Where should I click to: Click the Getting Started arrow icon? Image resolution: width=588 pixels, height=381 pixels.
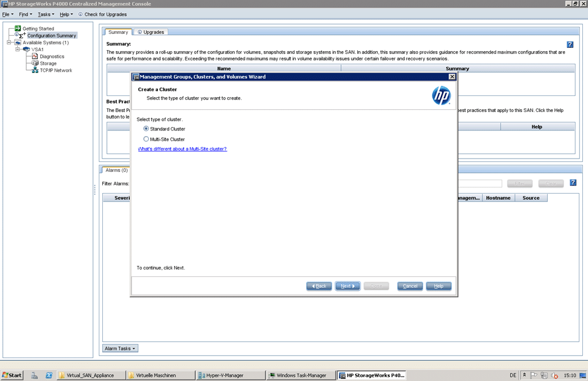click(x=18, y=29)
